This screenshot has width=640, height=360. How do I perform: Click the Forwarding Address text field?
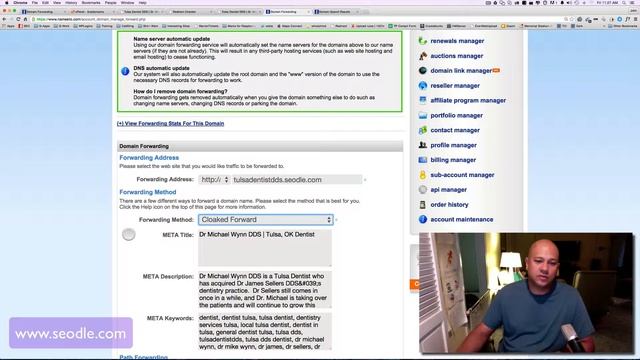(x=297, y=180)
